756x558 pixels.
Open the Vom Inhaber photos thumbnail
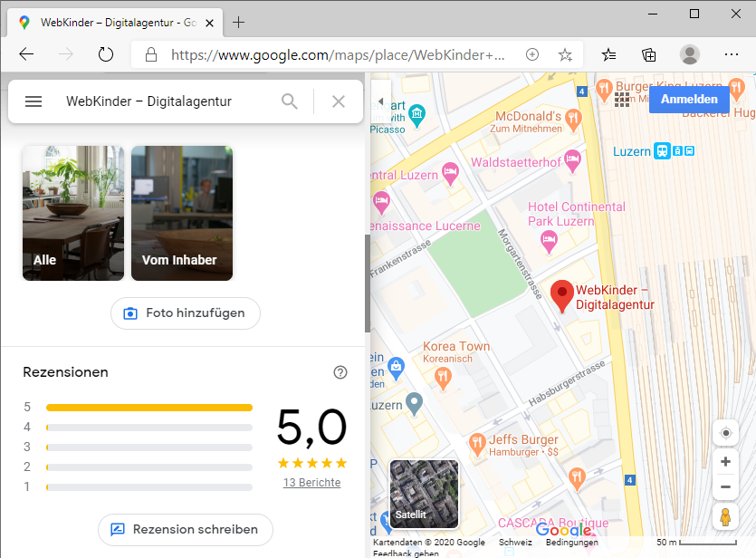pyautogui.click(x=182, y=213)
